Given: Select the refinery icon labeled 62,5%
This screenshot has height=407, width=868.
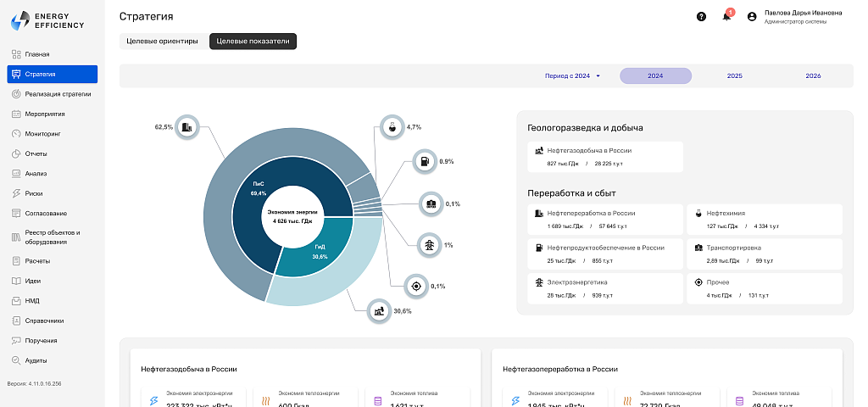Looking at the screenshot, I should click(187, 127).
